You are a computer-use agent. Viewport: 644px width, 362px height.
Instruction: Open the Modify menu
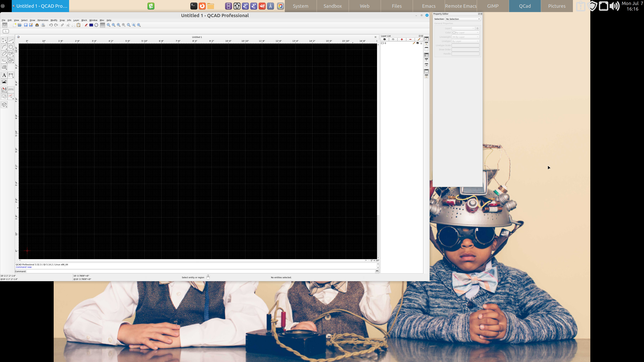click(x=54, y=20)
